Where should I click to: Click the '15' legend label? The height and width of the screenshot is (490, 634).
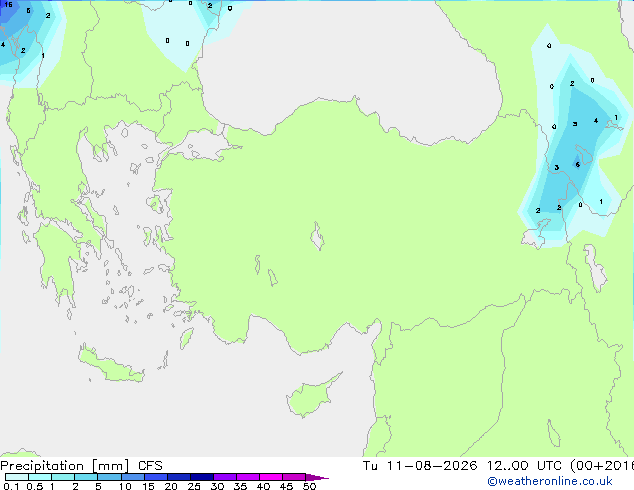pos(148,486)
